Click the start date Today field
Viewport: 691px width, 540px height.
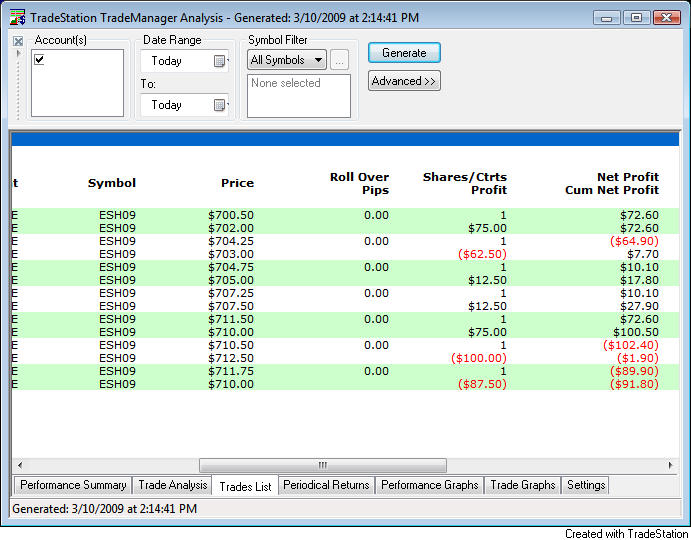tap(184, 61)
